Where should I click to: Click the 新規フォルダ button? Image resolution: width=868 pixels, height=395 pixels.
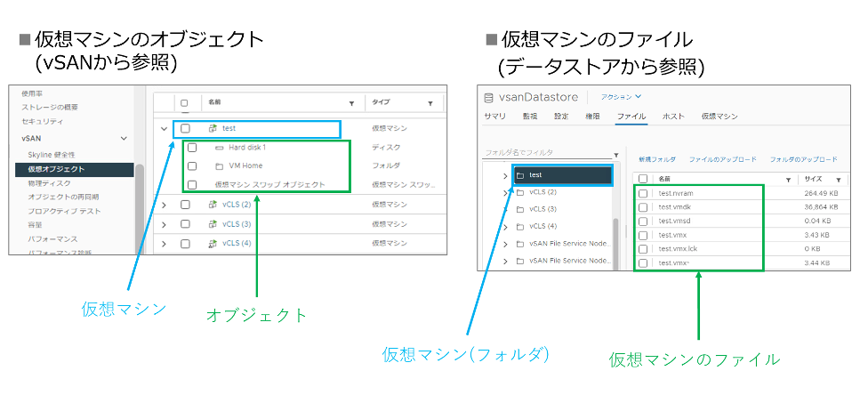pos(656,159)
